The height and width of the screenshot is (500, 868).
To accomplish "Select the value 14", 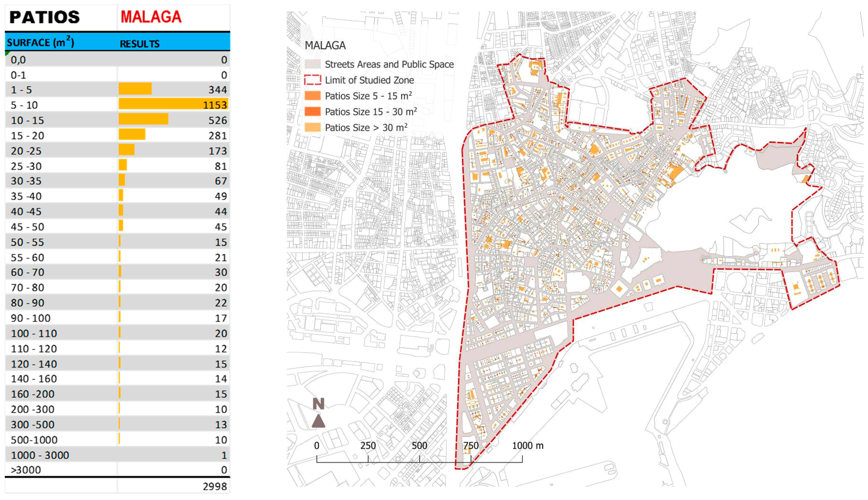I will click(x=221, y=379).
